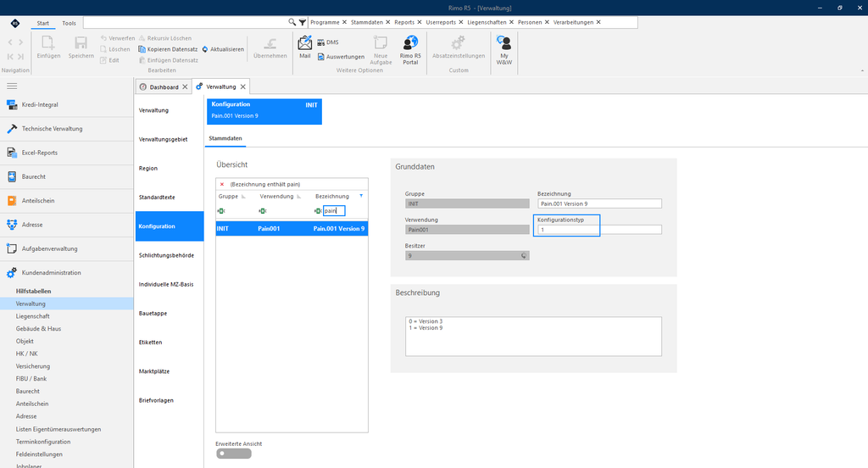The height and width of the screenshot is (468, 868).
Task: Open My W&W icon
Action: [504, 42]
